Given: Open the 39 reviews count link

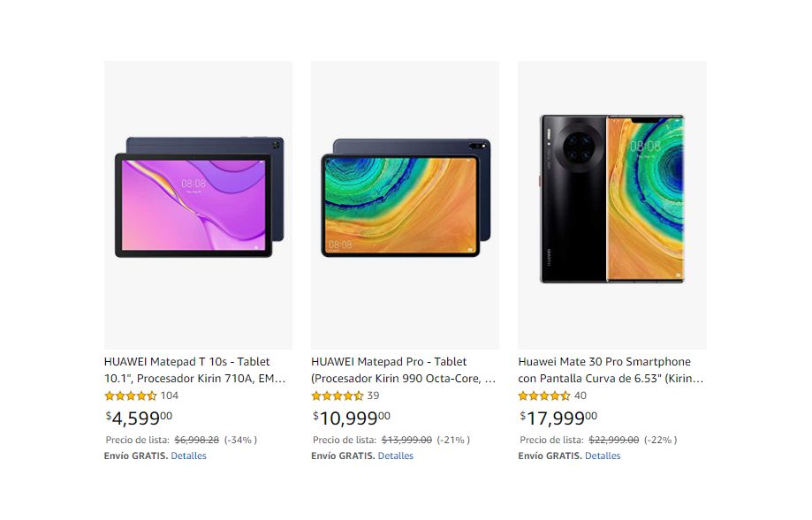Looking at the screenshot, I should tap(373, 396).
